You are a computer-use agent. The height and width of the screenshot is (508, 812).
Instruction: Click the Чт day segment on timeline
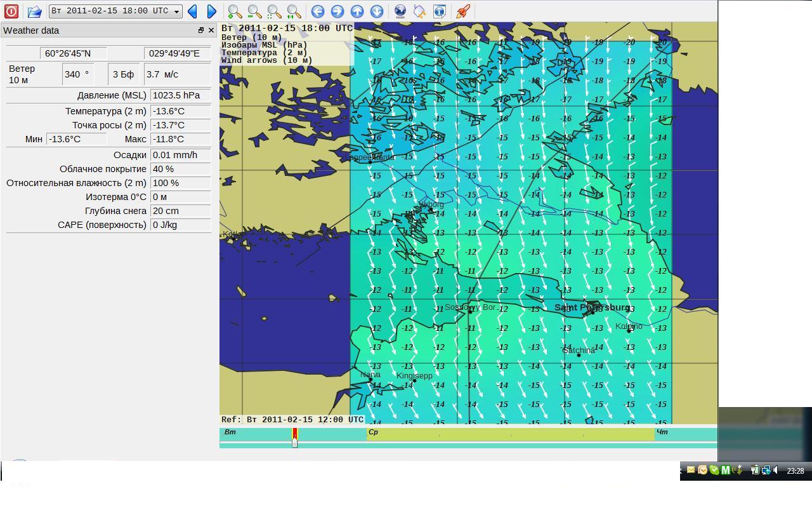coord(686,434)
